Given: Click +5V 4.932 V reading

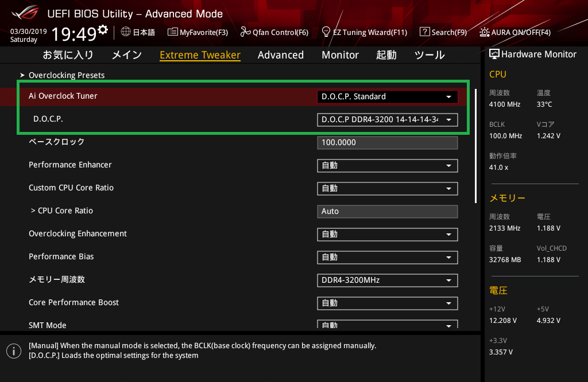Looking at the screenshot, I should tap(548, 321).
